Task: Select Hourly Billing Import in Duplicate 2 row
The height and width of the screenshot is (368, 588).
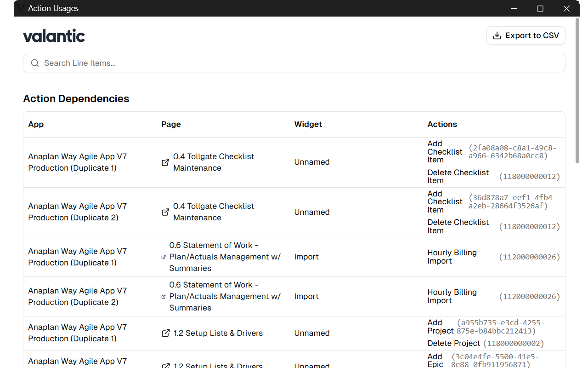Action: (452, 296)
